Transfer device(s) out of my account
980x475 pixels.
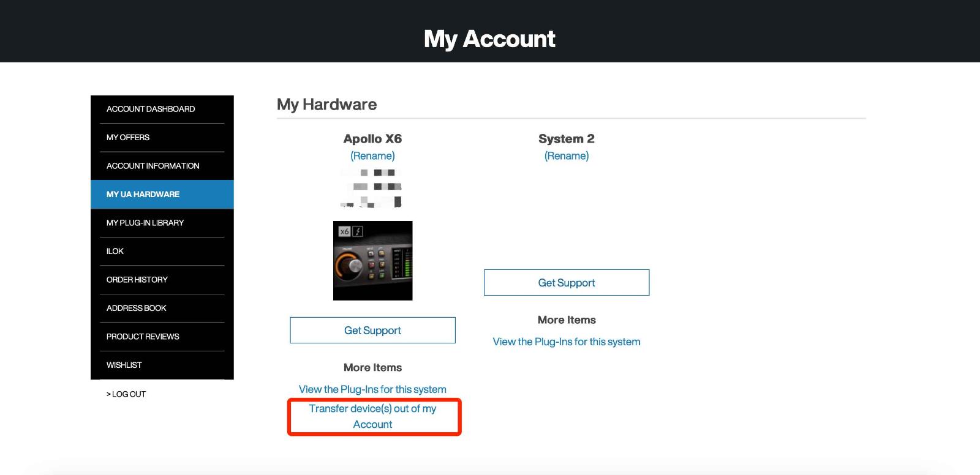pyautogui.click(x=372, y=416)
